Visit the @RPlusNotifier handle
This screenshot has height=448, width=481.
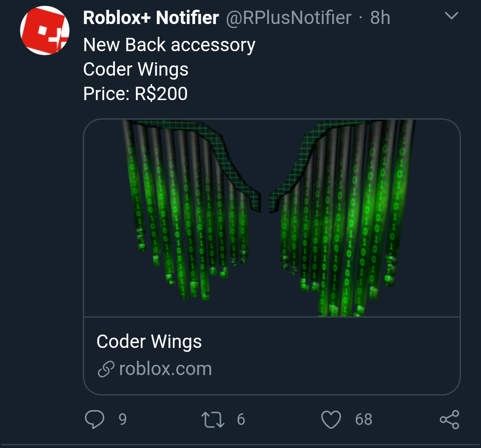click(x=289, y=18)
